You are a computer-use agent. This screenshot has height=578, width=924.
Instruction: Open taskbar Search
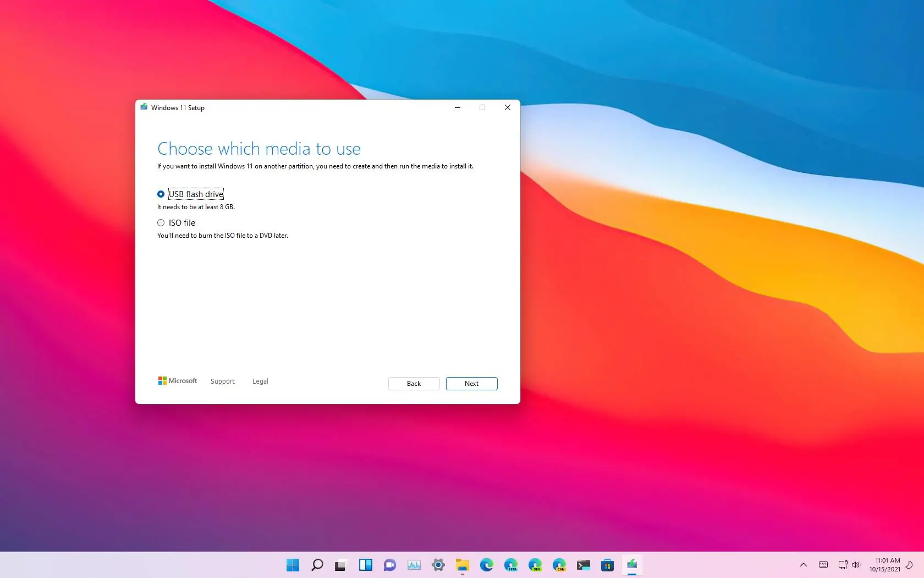pyautogui.click(x=317, y=565)
